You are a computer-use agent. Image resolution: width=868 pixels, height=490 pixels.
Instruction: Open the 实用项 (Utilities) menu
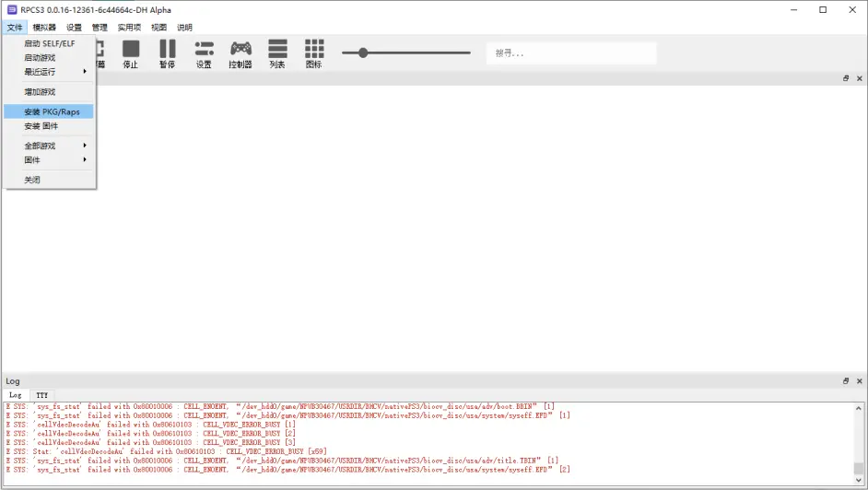coord(129,27)
